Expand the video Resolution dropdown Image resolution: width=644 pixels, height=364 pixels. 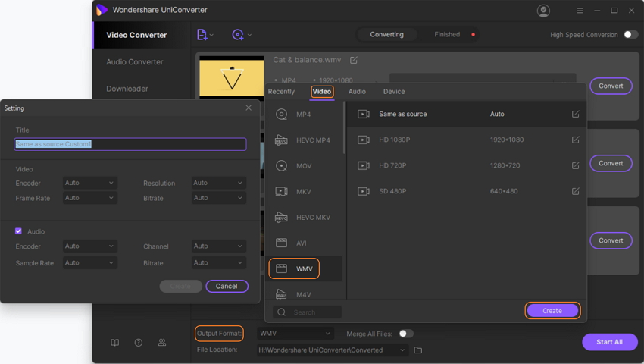(218, 183)
